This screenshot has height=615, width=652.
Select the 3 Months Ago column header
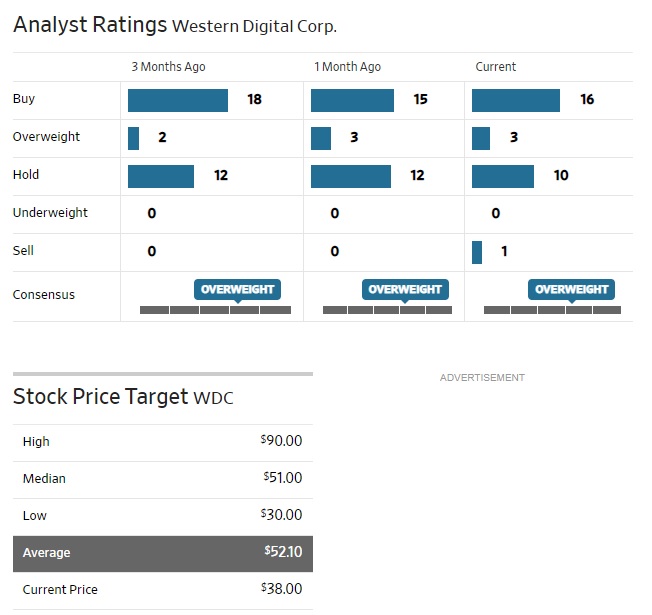168,67
